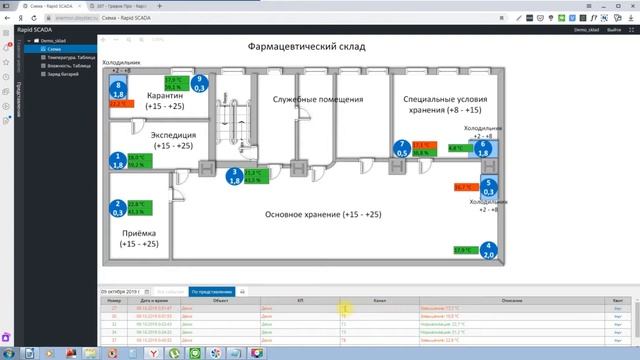Click the browser address bar
The width and height of the screenshot is (640, 360).
pyautogui.click(x=273, y=18)
